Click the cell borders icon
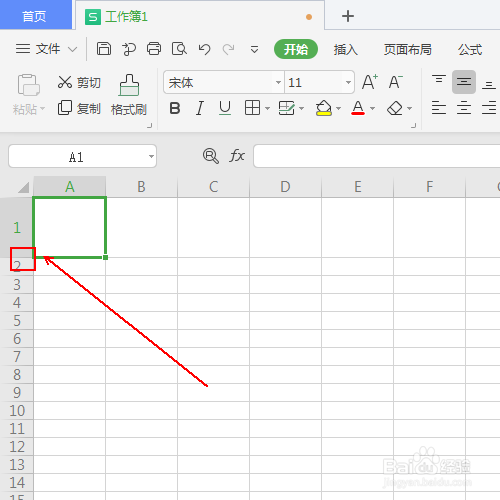500x500 pixels. (252, 108)
